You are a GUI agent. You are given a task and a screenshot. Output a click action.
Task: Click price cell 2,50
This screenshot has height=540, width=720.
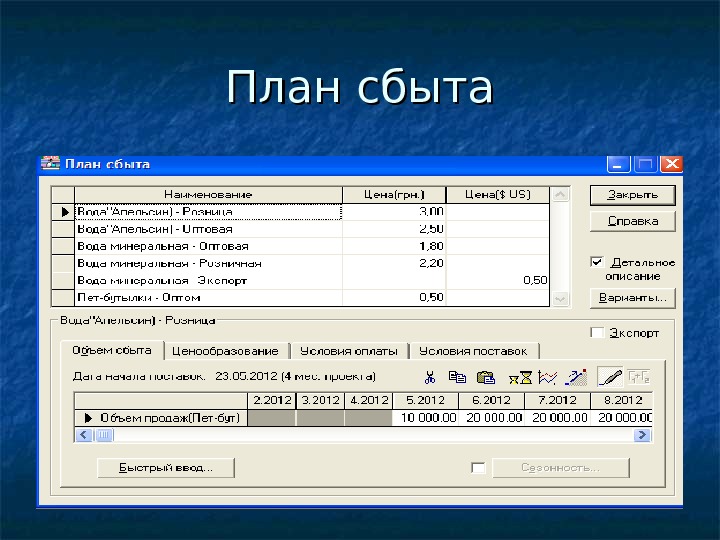(394, 229)
